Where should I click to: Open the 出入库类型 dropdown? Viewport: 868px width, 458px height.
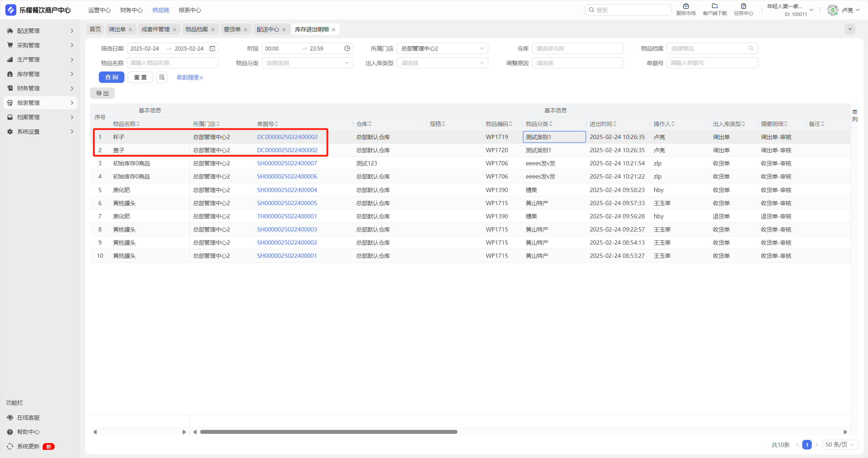[x=442, y=63]
